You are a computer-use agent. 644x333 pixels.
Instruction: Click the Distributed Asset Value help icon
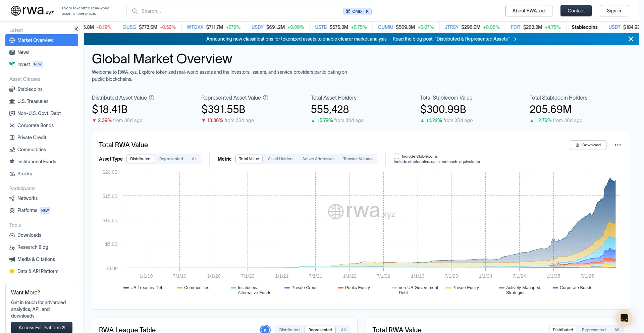click(x=152, y=98)
